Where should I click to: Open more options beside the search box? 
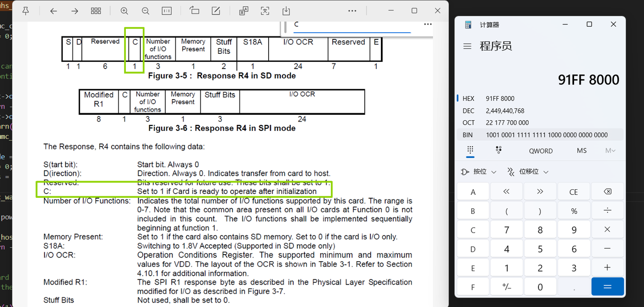point(428,24)
